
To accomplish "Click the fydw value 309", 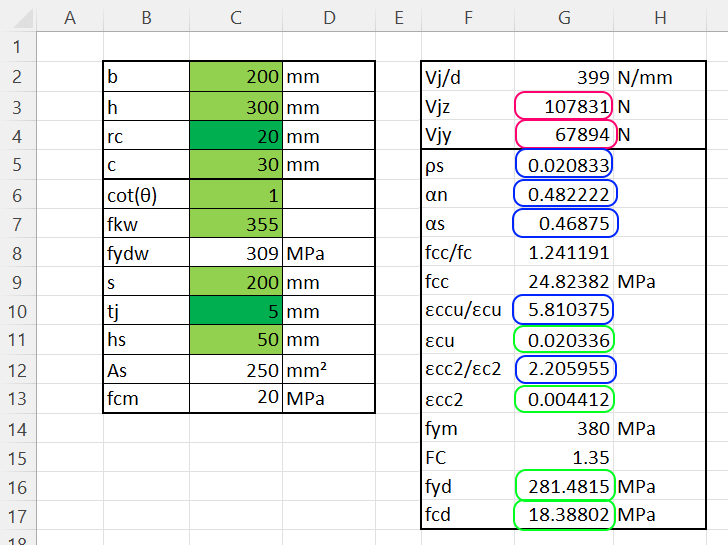I will point(236,253).
